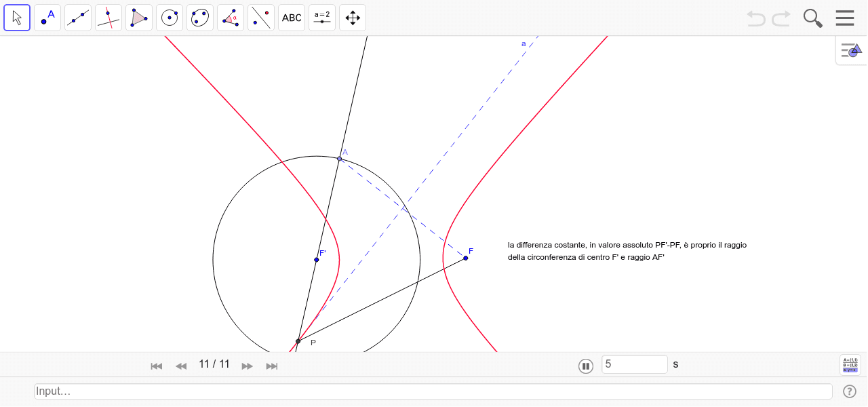This screenshot has width=868, height=407.
Task: Click the Undo arrow
Action: click(x=756, y=18)
